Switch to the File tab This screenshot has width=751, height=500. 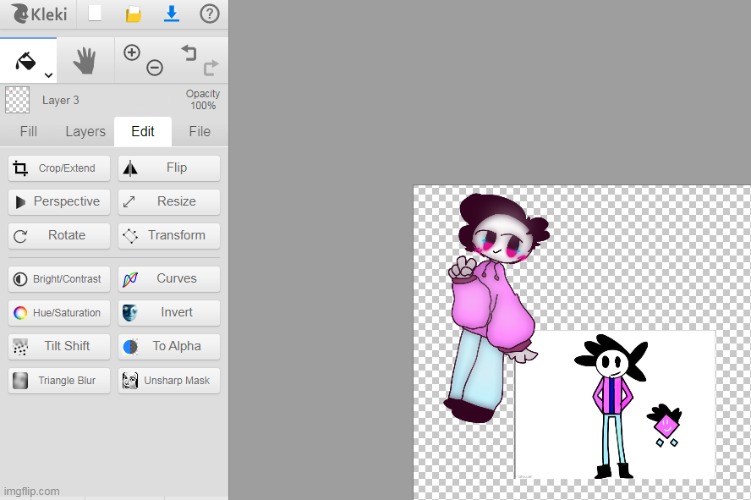point(199,131)
